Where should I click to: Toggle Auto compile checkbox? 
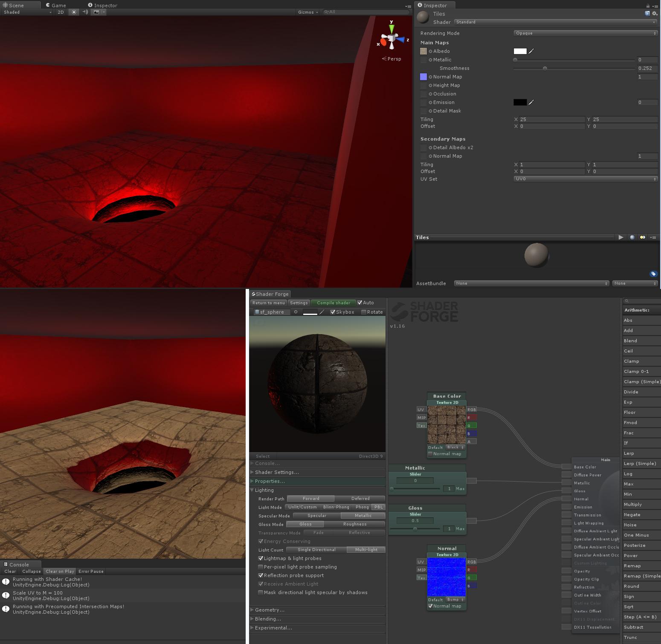[x=360, y=303]
